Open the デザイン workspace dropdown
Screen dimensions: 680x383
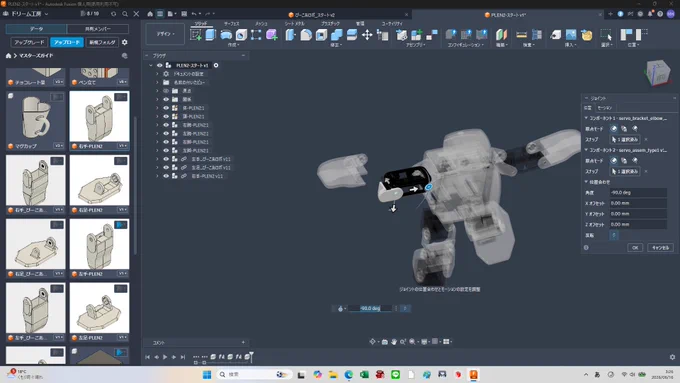[x=165, y=34]
